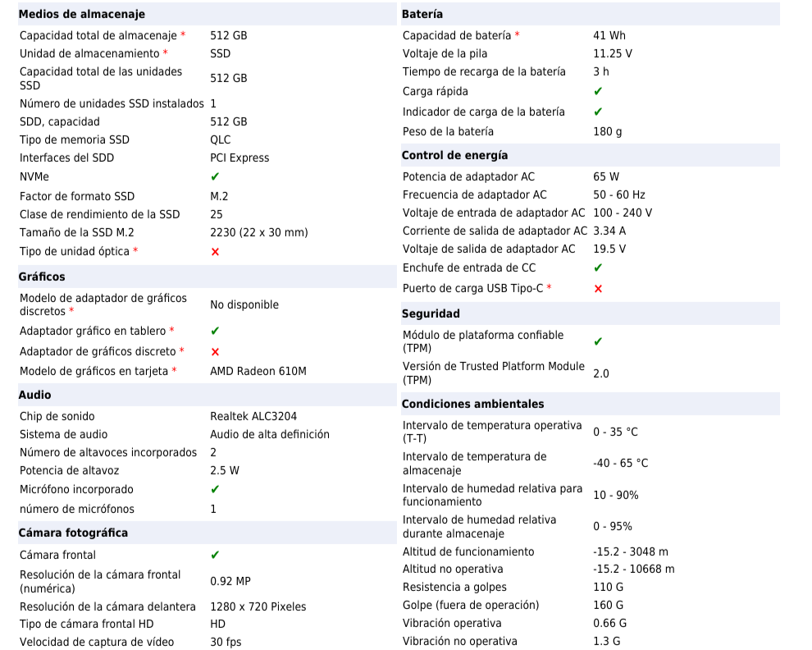Click the Batería section heading
The width and height of the screenshot is (812, 650).
(422, 14)
